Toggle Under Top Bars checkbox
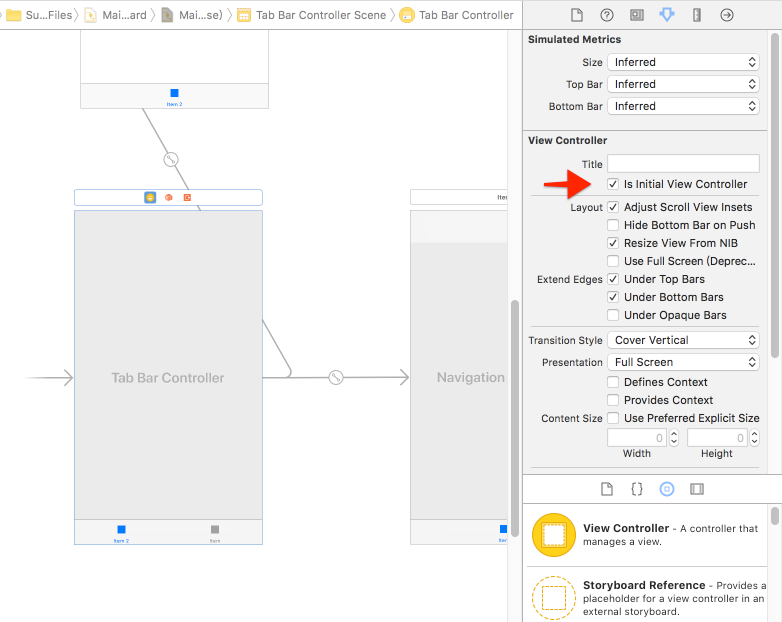 (613, 279)
